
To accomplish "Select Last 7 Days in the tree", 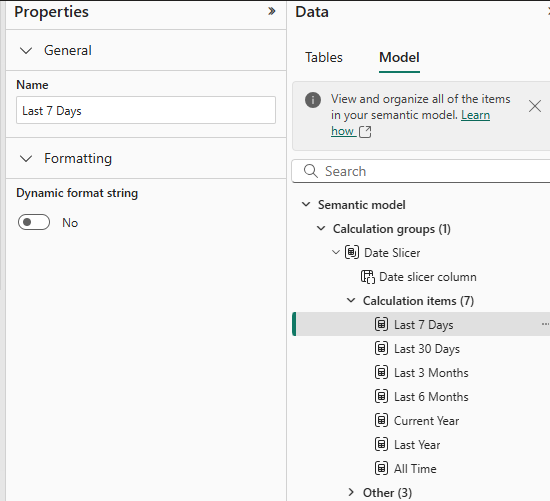I will pyautogui.click(x=423, y=325).
